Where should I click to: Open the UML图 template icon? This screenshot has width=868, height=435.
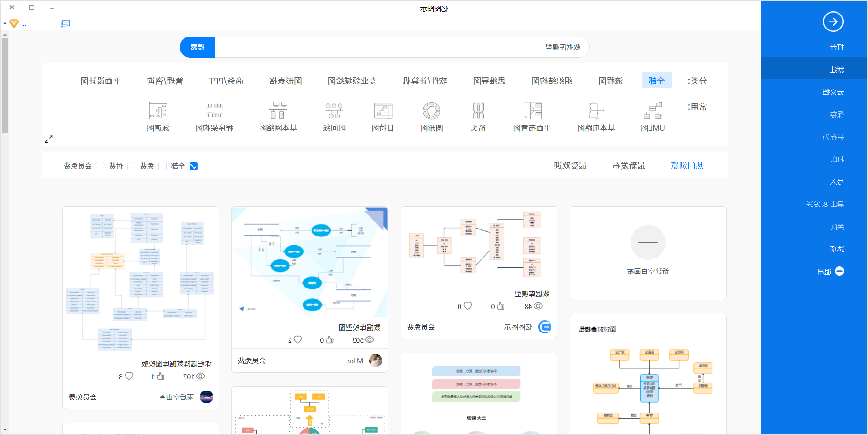653,111
